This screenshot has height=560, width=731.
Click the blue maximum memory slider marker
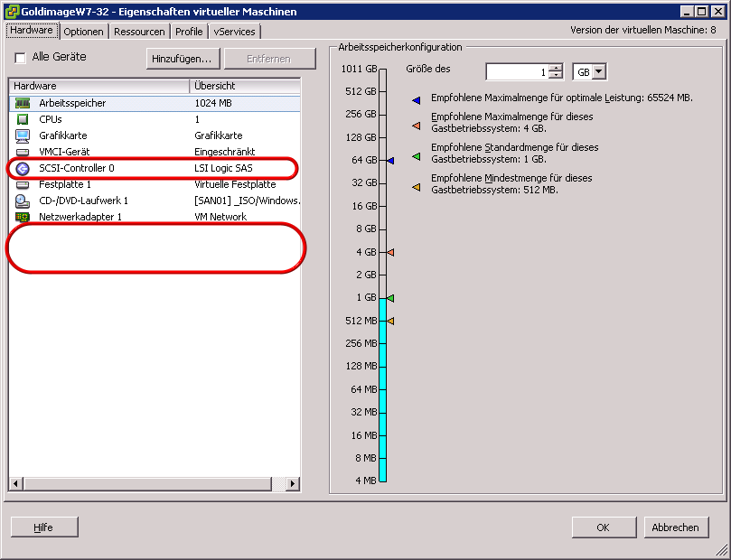point(391,160)
